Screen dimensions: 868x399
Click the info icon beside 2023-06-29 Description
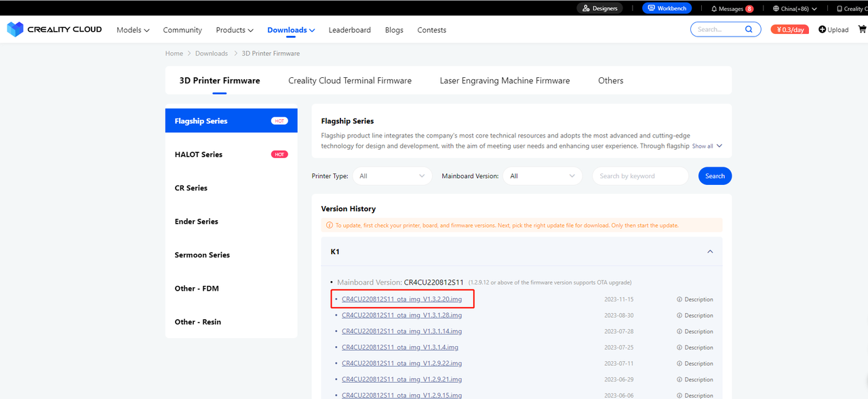tap(679, 379)
